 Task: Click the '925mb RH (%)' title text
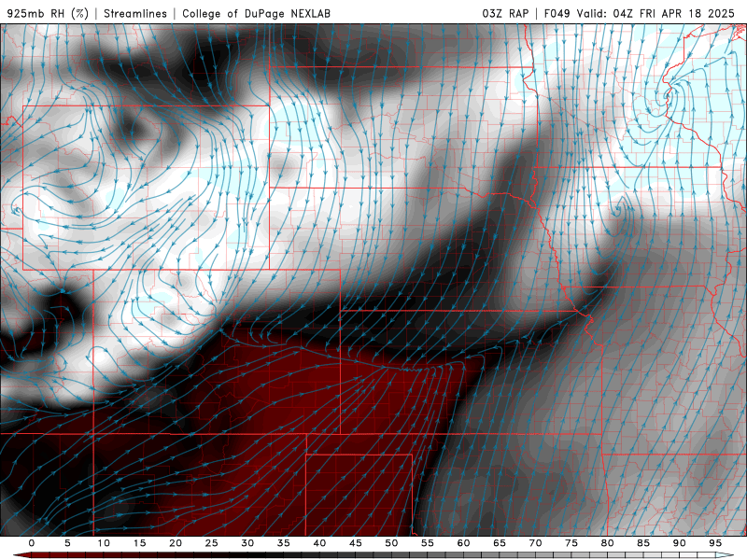(x=49, y=13)
